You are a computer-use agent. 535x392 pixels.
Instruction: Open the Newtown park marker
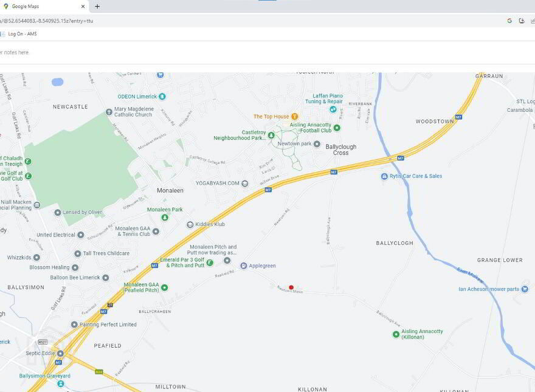point(317,144)
